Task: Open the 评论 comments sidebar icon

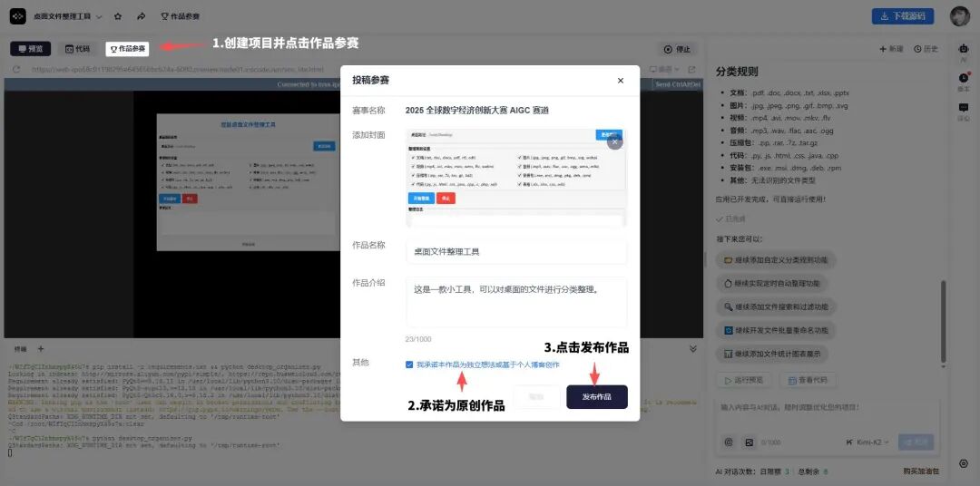Action: pyautogui.click(x=963, y=112)
